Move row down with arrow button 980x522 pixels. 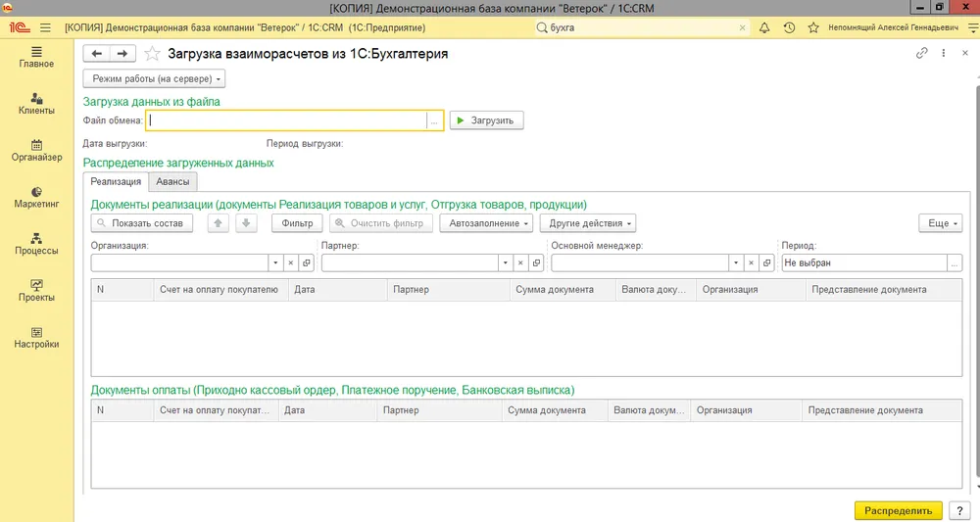click(246, 223)
